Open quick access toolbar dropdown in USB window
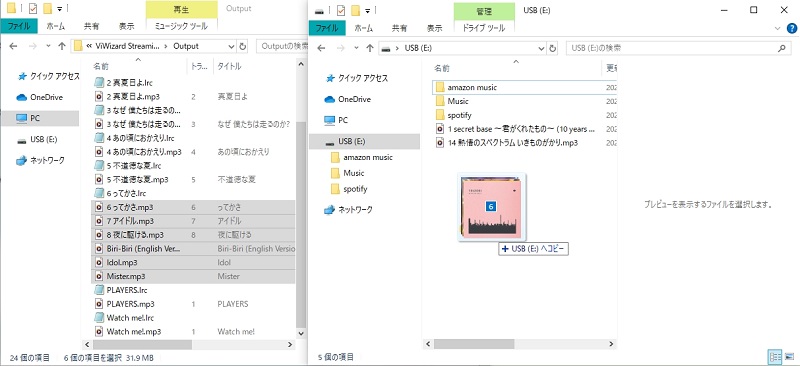This screenshot has height=366, width=800. tap(367, 10)
